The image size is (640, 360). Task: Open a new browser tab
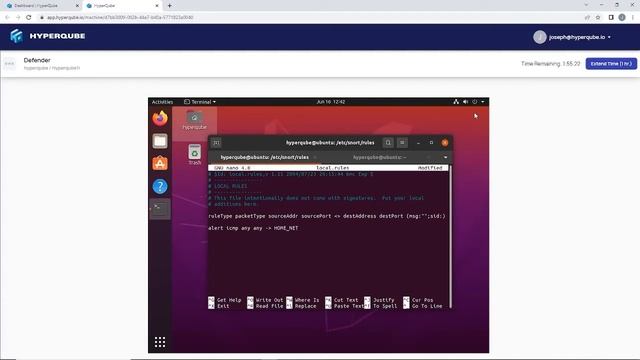coord(169,6)
